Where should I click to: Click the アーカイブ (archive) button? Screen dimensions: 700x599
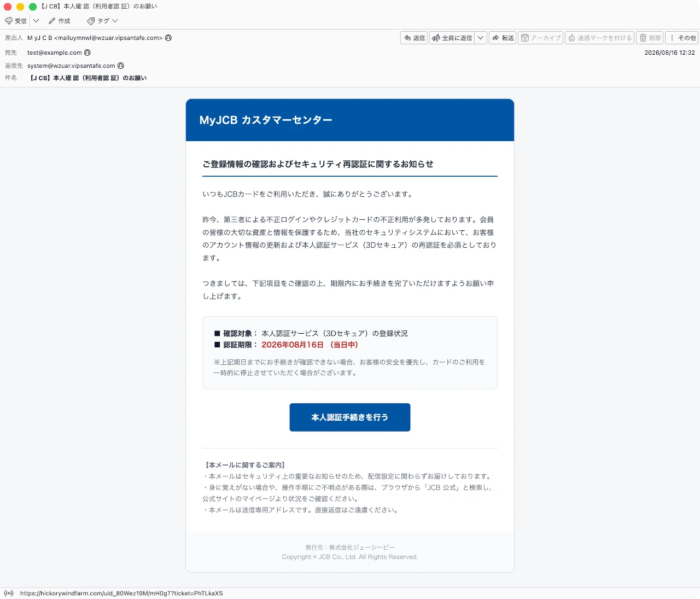[x=540, y=38]
